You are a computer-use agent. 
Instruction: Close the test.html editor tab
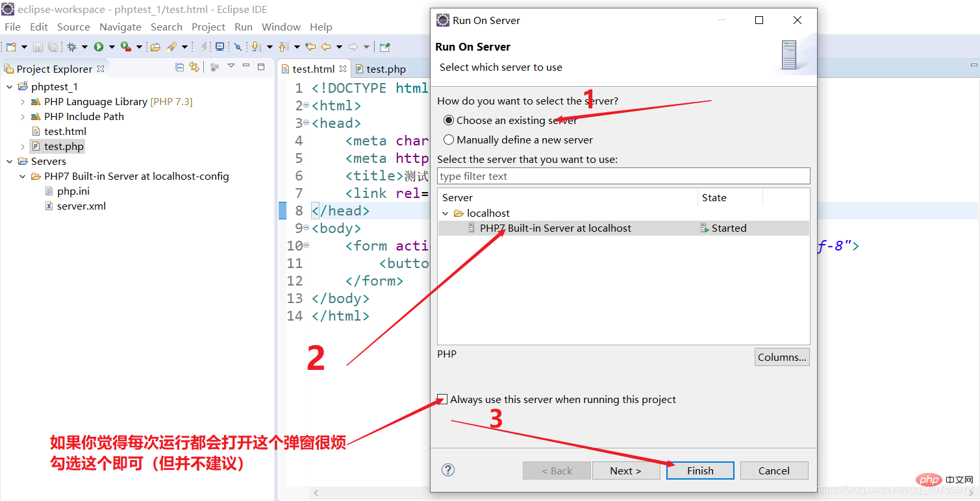[343, 69]
